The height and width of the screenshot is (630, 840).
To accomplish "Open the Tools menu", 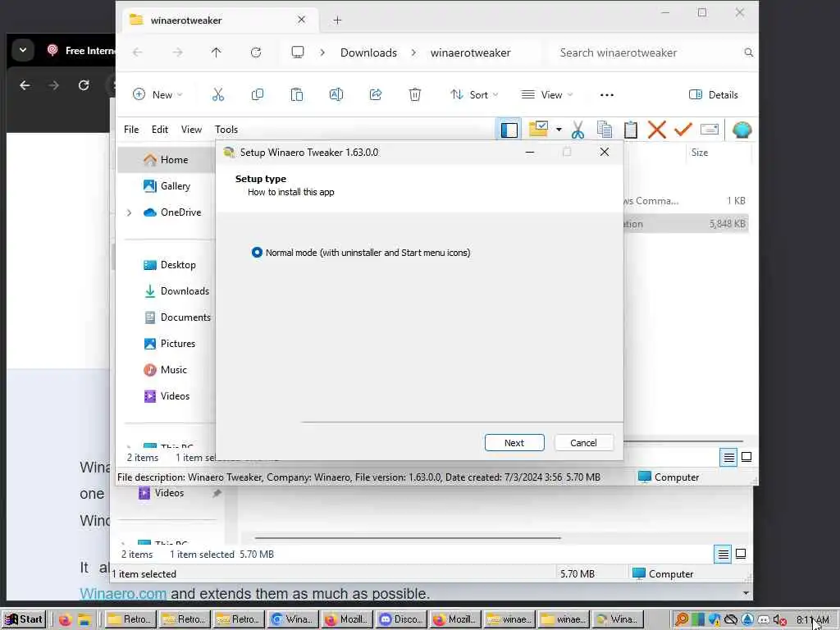I will click(226, 130).
